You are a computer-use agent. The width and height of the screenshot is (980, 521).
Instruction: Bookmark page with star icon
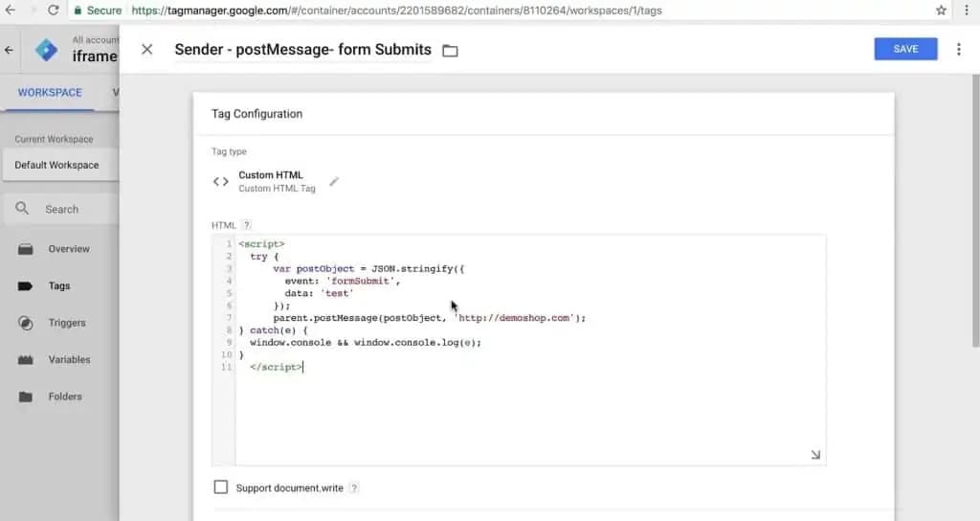pos(942,10)
